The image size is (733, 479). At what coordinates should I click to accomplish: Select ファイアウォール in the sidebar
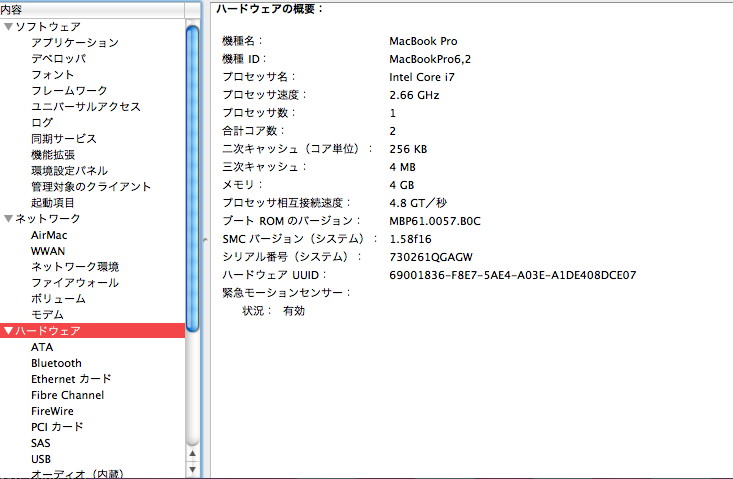(x=75, y=282)
